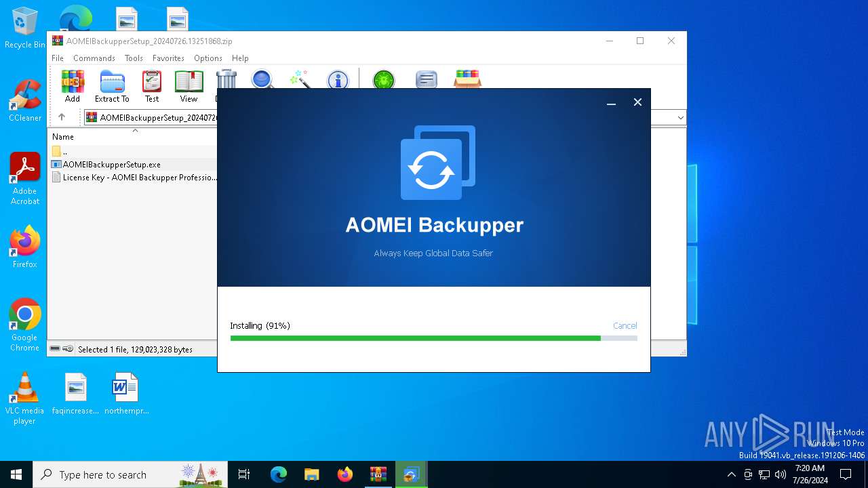Screen dimensions: 868x488
Task: Click the Windows Start button
Action: pos(16,474)
